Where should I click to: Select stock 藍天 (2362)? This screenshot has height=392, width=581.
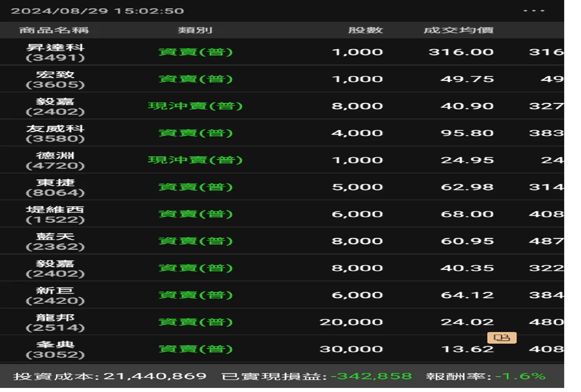55,242
